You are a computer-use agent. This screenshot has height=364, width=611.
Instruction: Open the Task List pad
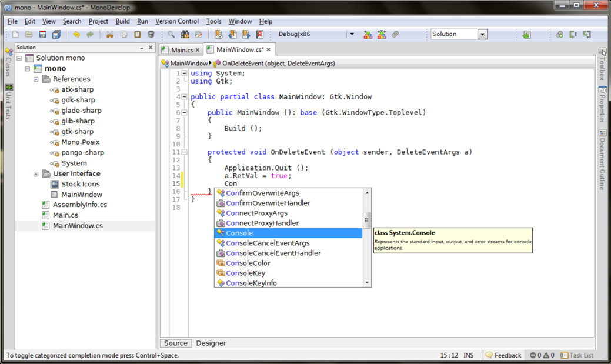pos(577,355)
